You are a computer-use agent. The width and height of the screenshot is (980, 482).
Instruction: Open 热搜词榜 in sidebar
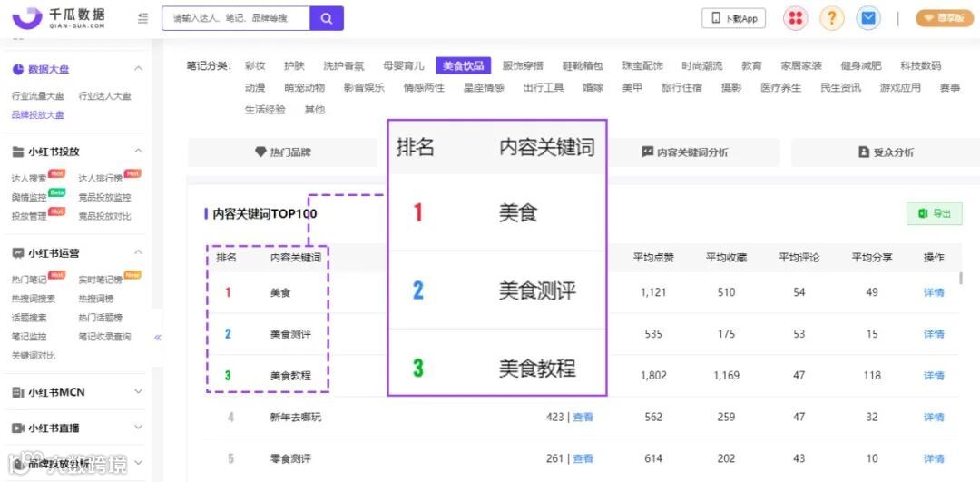(95, 299)
